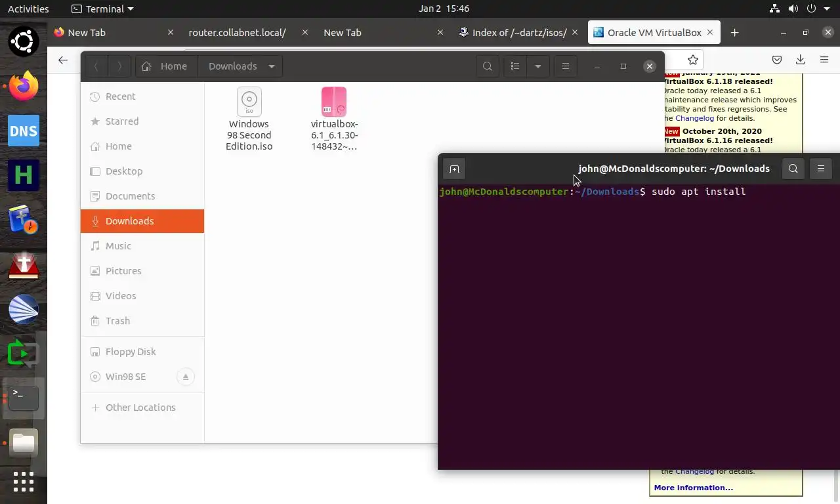This screenshot has width=840, height=504.
Task: Switch to the Oracle VM VirtualBox tab
Action: (x=654, y=32)
